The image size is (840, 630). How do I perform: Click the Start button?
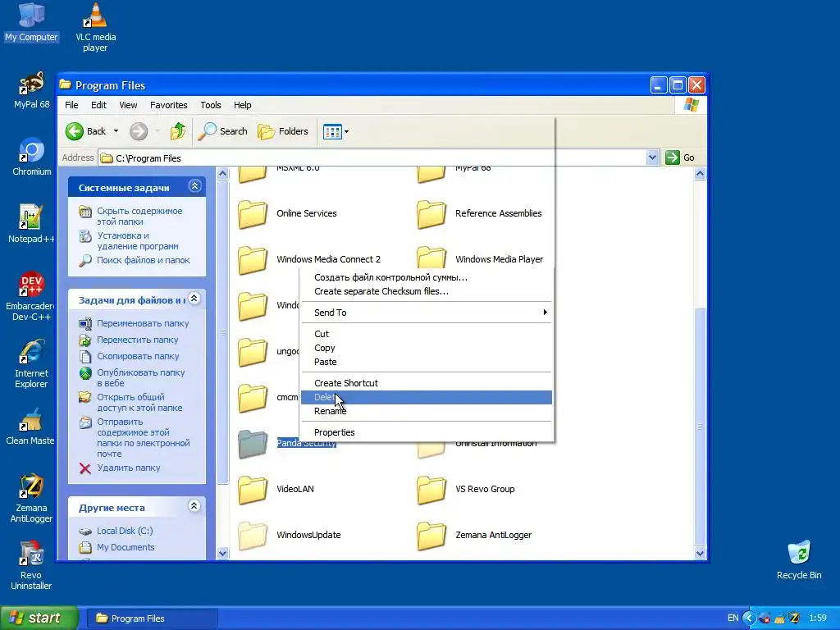tap(39, 619)
